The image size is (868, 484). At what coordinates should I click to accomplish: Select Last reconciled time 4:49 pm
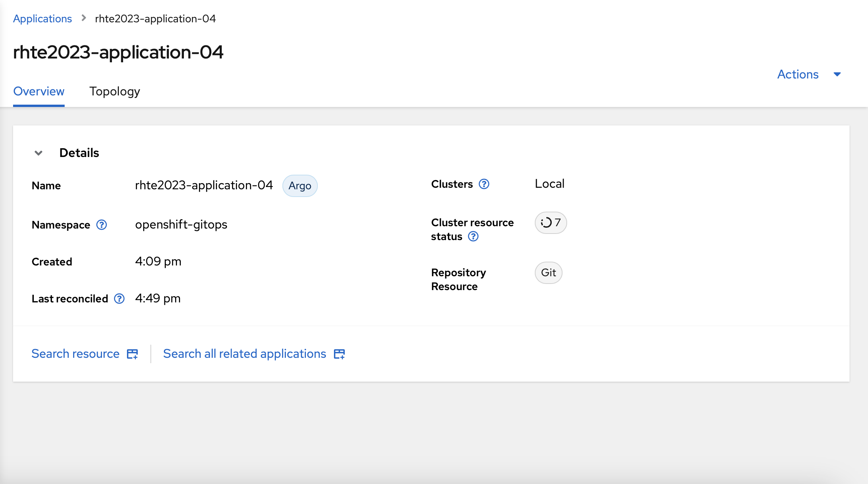158,299
